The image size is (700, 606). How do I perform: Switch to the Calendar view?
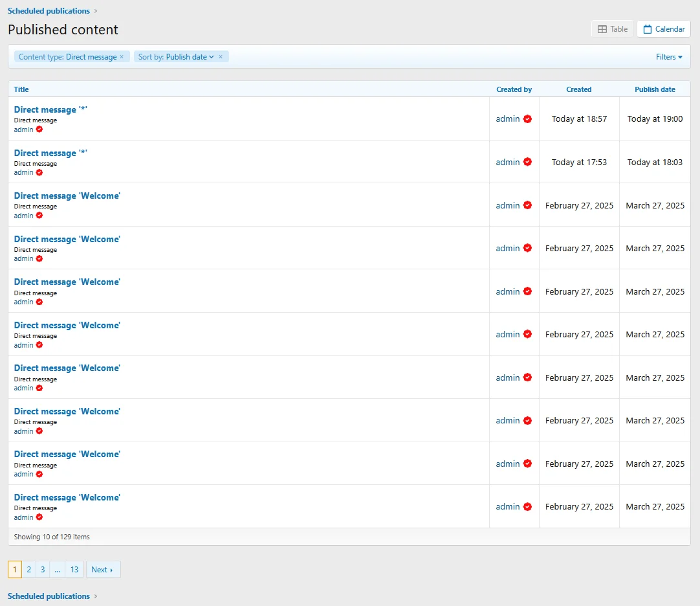(x=663, y=28)
